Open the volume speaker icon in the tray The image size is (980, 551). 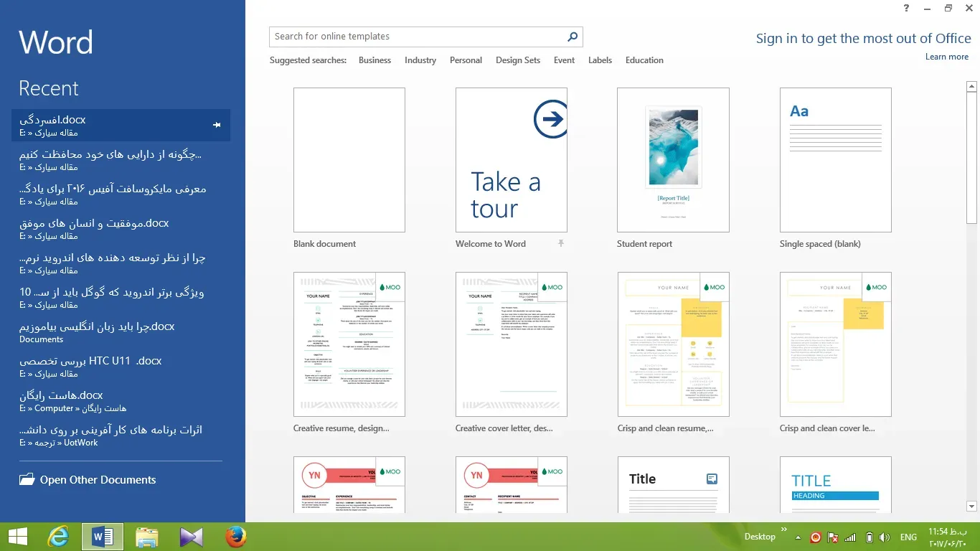coord(885,537)
